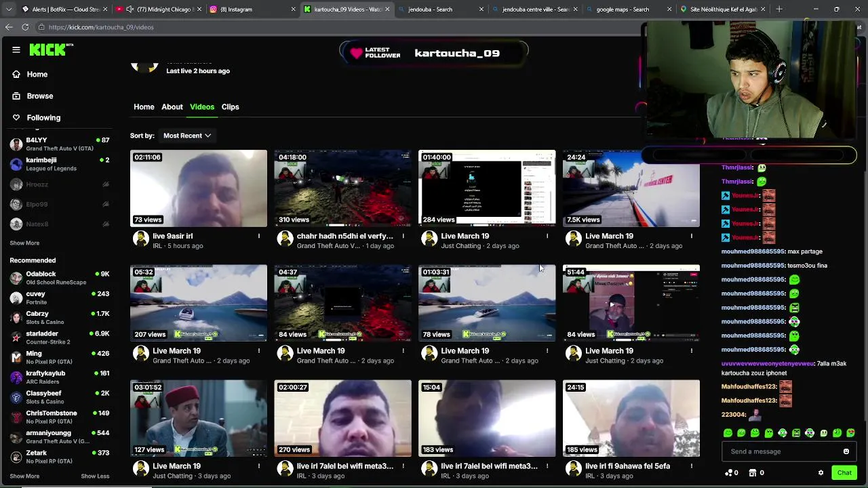
Task: Open options for 'live irl fi 9ahawa' video
Action: pos(691,466)
